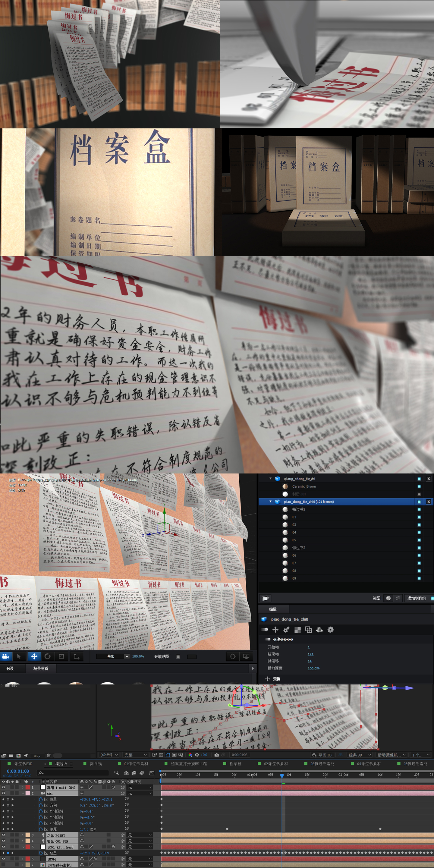Toggle the 环境贴图 checkbox
This screenshot has height=868, width=434.
tap(178, 656)
